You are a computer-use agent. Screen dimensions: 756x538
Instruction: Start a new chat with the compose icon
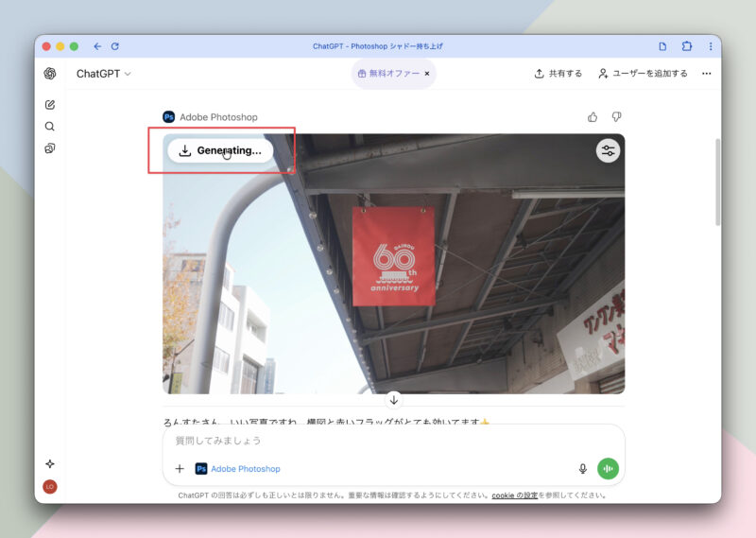[x=50, y=105]
